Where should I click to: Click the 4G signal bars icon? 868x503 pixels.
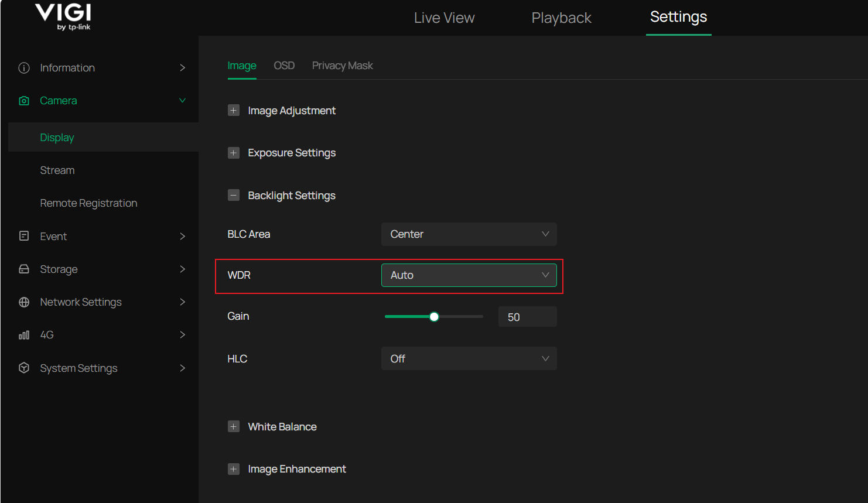(x=24, y=335)
